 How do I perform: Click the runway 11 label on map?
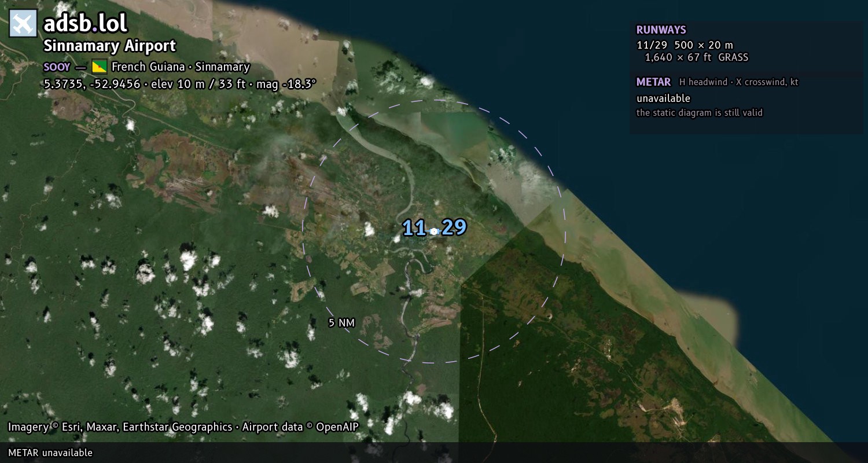(x=415, y=227)
